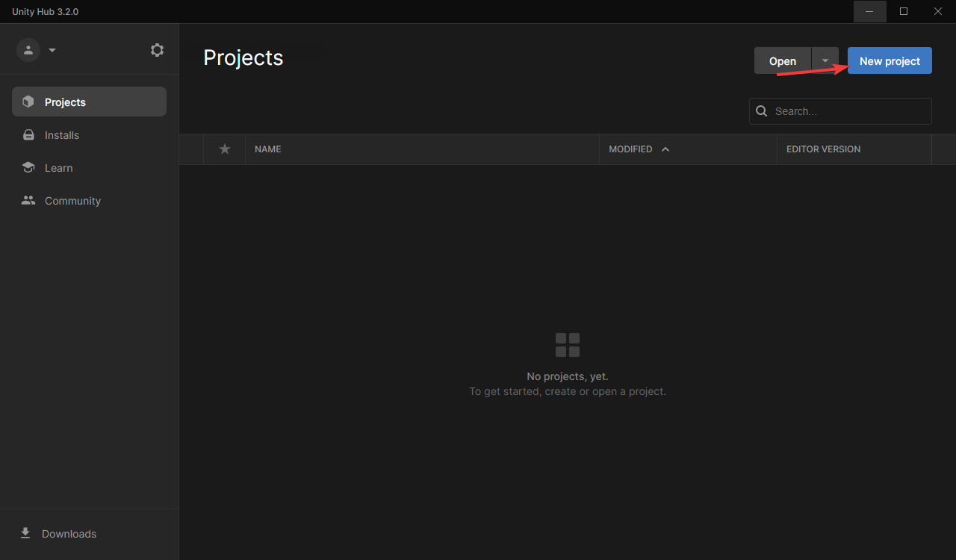This screenshot has width=956, height=560.
Task: Close the Unity Hub window
Action: (938, 11)
